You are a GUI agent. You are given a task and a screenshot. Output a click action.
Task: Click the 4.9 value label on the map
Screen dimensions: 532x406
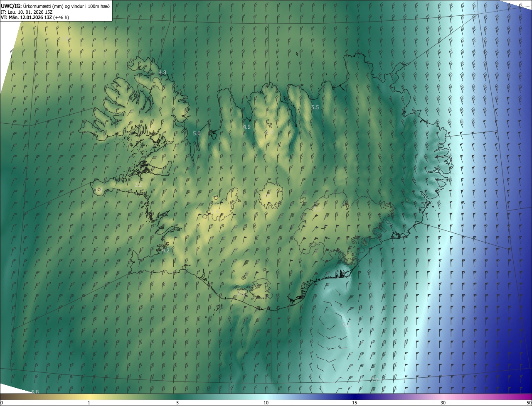tap(247, 127)
